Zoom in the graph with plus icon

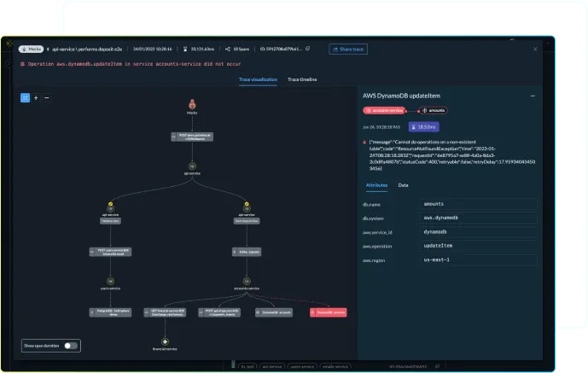tap(36, 98)
